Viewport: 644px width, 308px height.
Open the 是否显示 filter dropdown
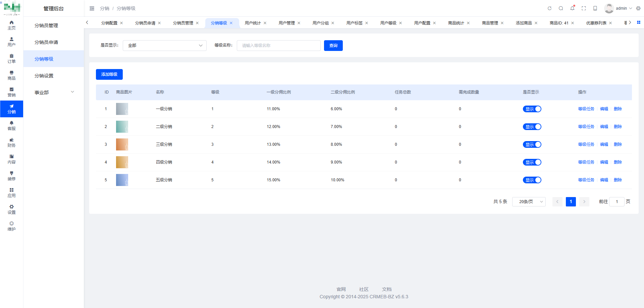pyautogui.click(x=164, y=46)
